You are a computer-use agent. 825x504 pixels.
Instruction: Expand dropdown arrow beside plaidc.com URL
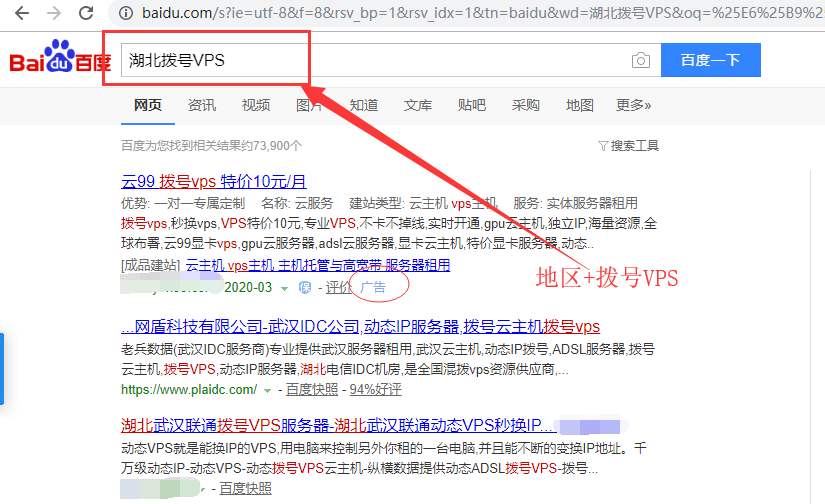pos(267,390)
